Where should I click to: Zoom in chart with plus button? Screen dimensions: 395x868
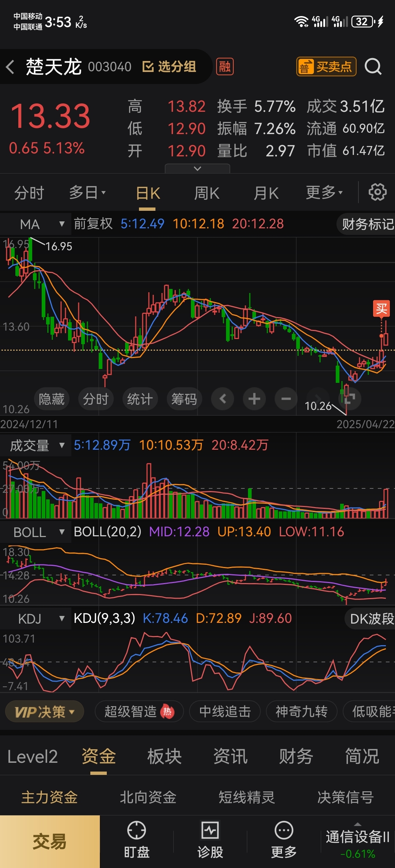tap(254, 399)
